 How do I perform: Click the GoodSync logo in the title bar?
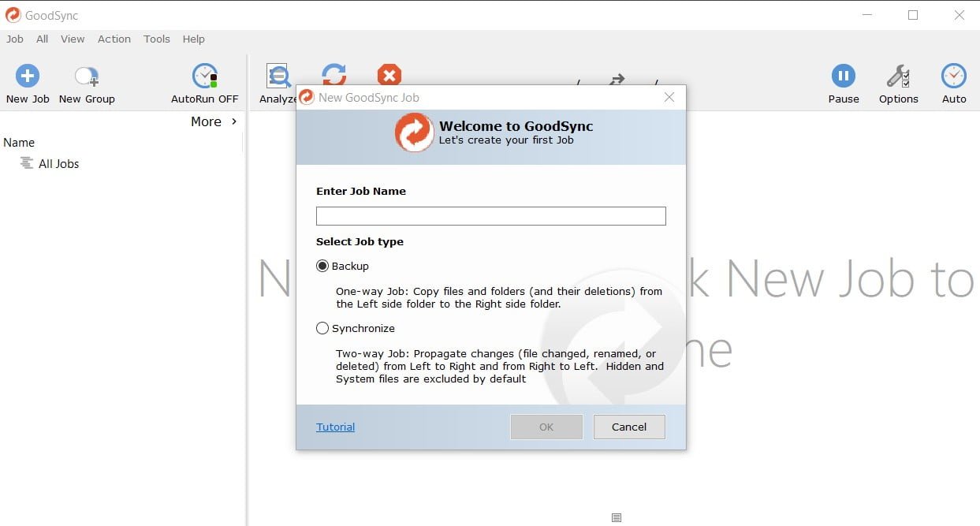click(x=12, y=15)
